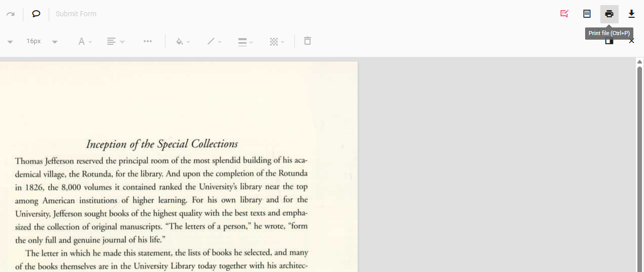Click the heading Inception of the Special Collections
The image size is (644, 272).
[162, 144]
